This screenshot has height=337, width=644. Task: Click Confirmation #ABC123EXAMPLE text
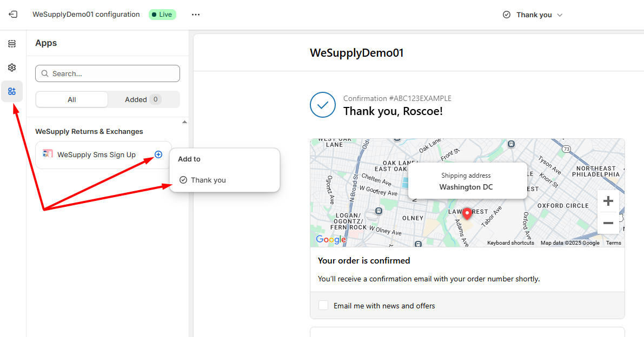click(397, 98)
